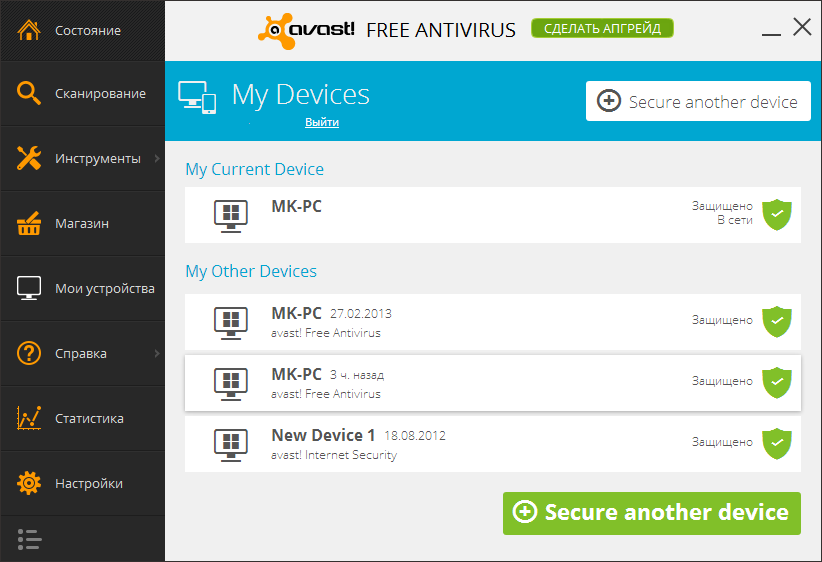This screenshot has height=562, width=822.
Task: Open the Сканирование menu item
Action: [100, 93]
